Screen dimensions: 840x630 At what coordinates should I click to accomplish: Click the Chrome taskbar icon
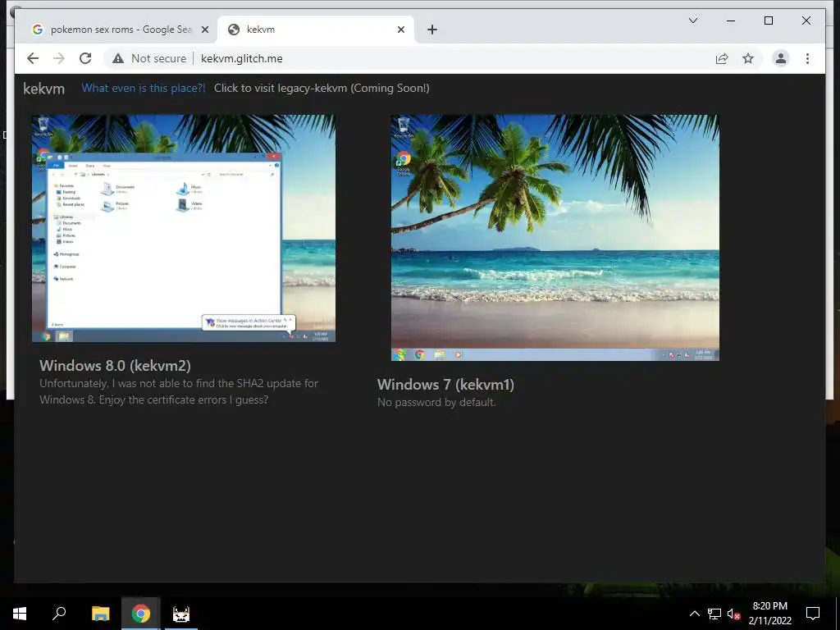[x=140, y=614]
